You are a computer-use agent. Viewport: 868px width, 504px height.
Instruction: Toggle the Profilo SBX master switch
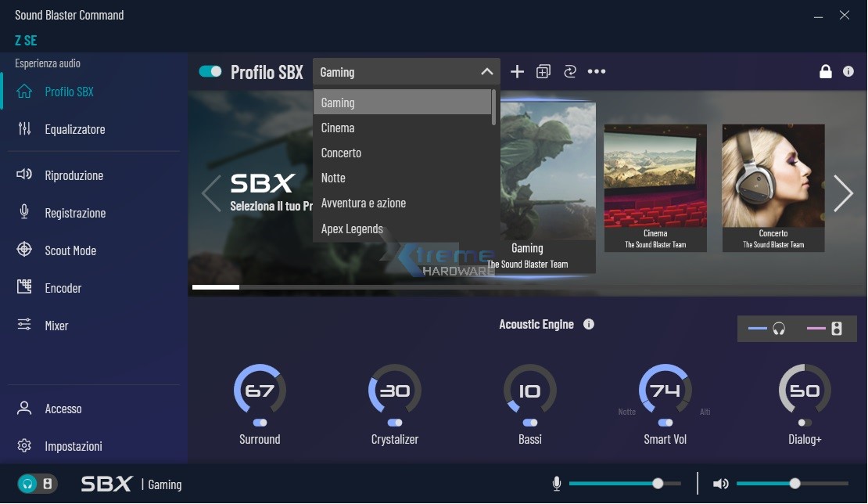(x=210, y=72)
